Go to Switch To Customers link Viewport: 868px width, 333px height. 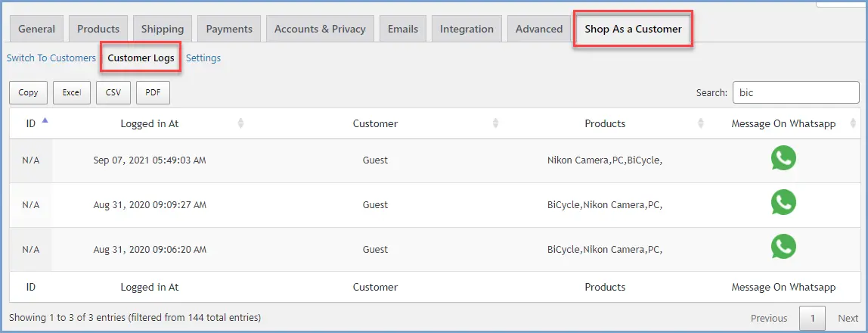(51, 58)
